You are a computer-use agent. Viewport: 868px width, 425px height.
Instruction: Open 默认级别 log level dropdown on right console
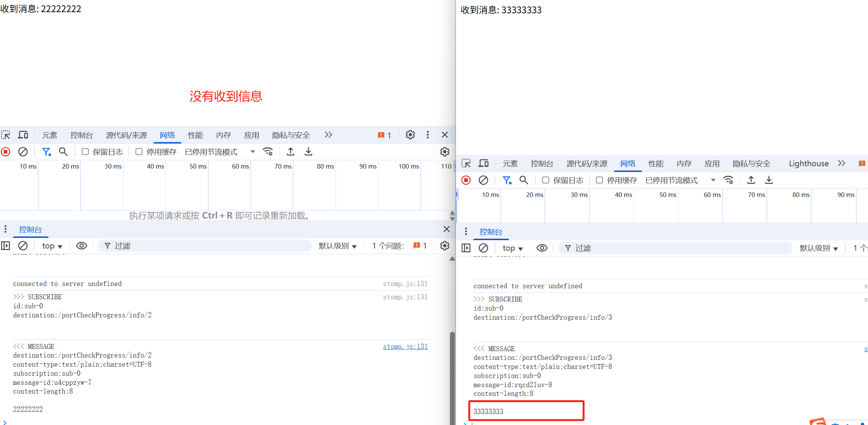coord(818,248)
